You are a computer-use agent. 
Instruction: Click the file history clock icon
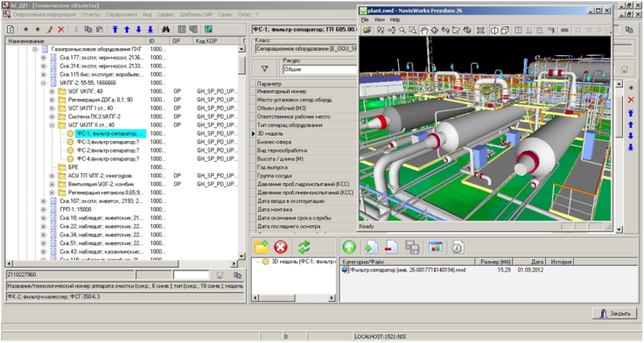click(x=457, y=247)
